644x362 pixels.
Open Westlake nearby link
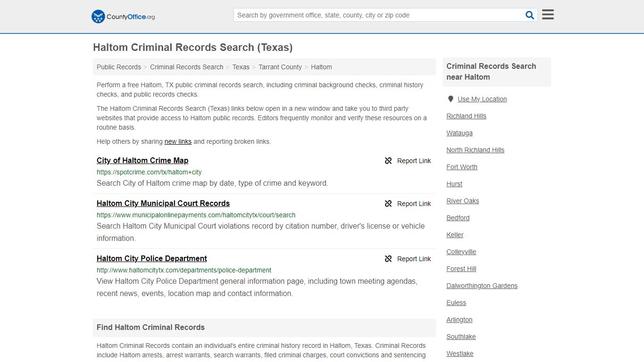click(x=460, y=354)
